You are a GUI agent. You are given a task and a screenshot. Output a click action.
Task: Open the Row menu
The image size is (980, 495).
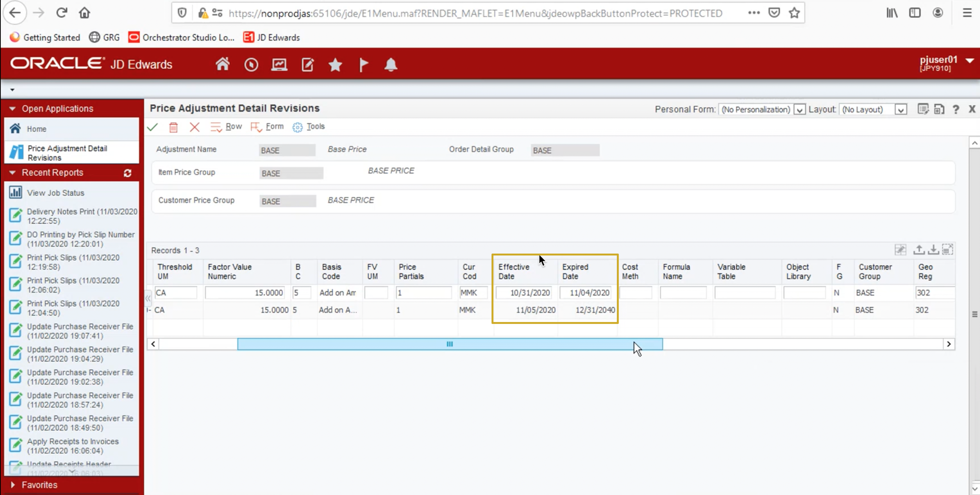click(x=233, y=127)
